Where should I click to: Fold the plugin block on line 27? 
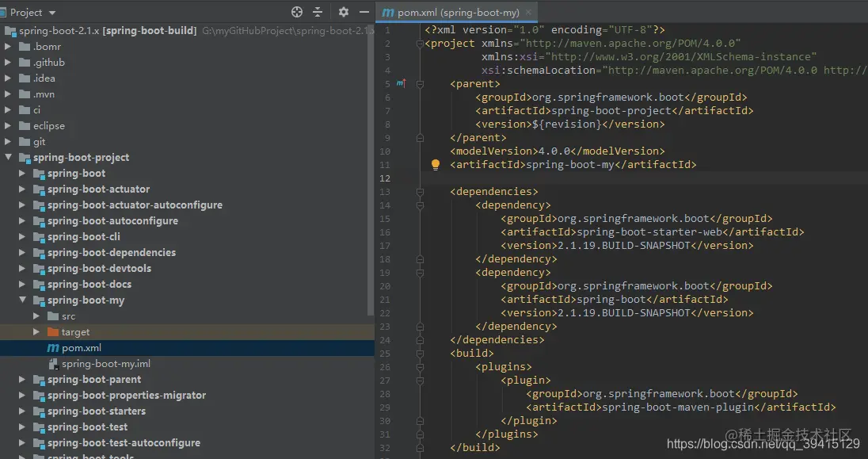click(420, 381)
